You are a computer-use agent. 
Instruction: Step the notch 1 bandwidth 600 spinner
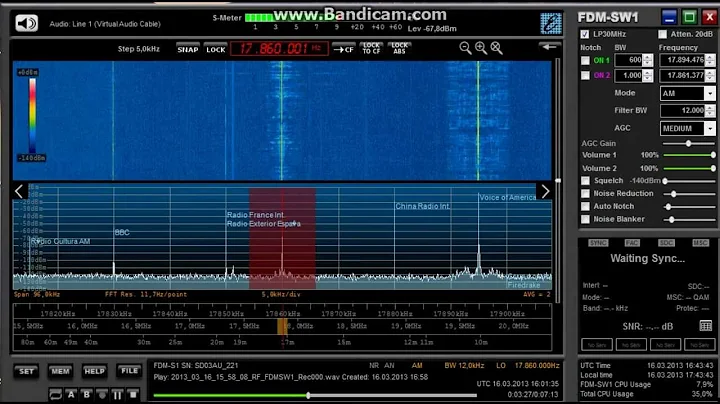click(647, 60)
